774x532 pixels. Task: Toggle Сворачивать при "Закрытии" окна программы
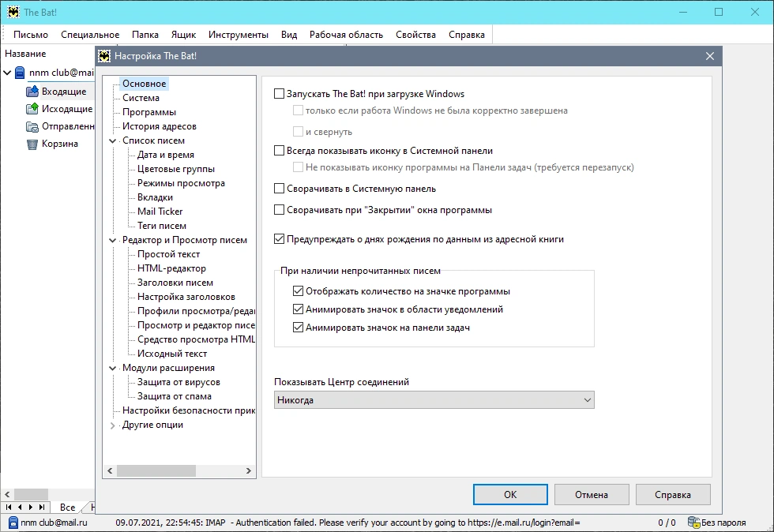[280, 210]
